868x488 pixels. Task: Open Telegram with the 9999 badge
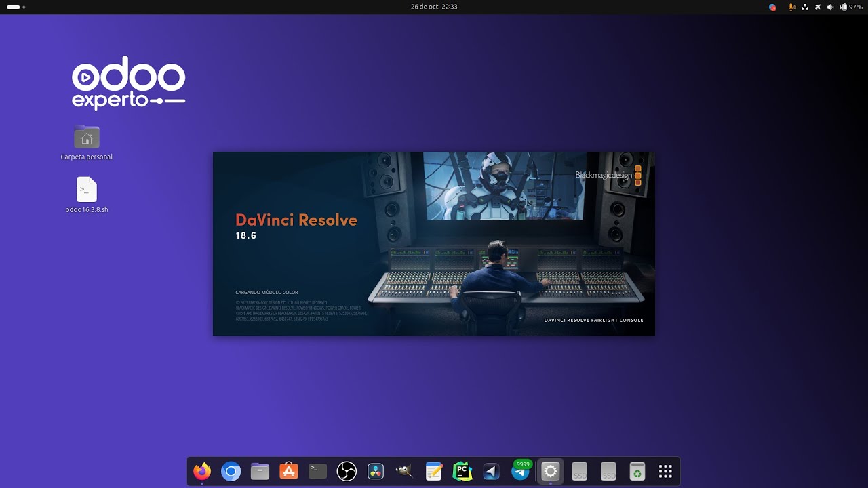click(521, 471)
